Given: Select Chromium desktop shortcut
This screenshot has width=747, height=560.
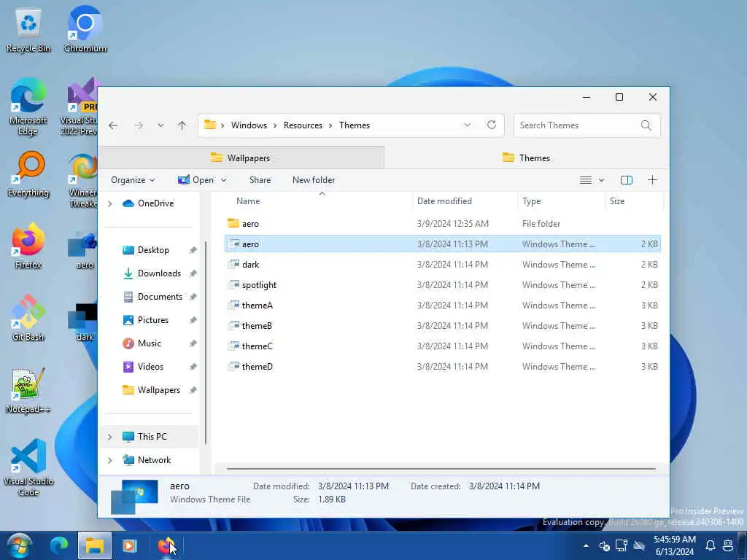Looking at the screenshot, I should 85,29.
